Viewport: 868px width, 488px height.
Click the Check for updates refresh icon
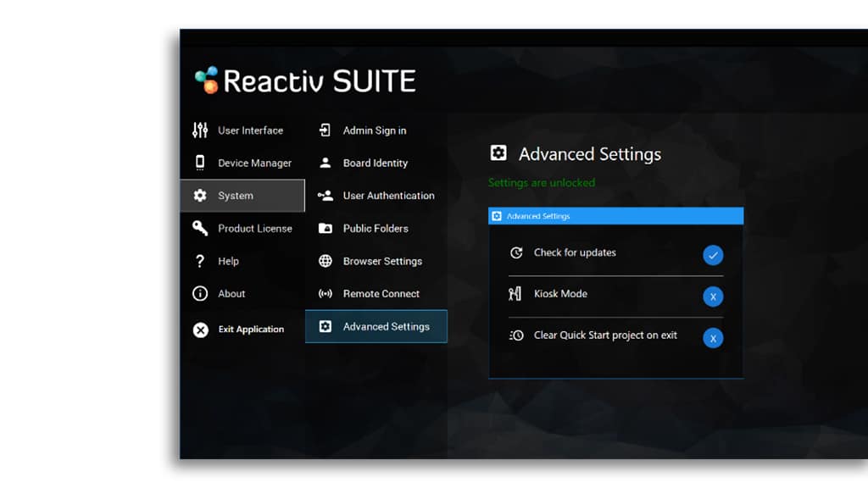(x=516, y=252)
